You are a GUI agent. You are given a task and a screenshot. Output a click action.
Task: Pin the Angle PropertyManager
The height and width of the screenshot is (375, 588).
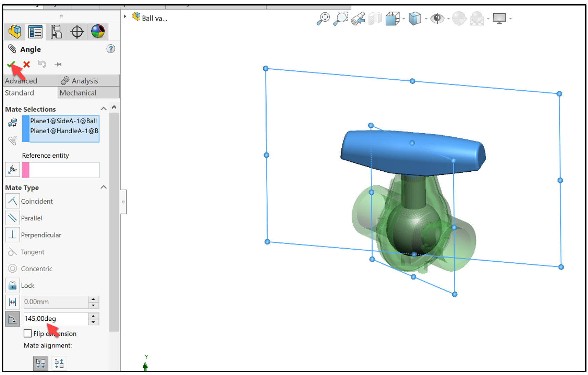click(58, 64)
